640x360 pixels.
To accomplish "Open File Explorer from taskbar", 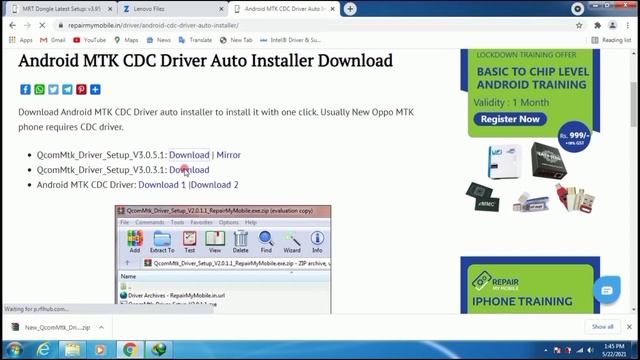I will coord(72,350).
